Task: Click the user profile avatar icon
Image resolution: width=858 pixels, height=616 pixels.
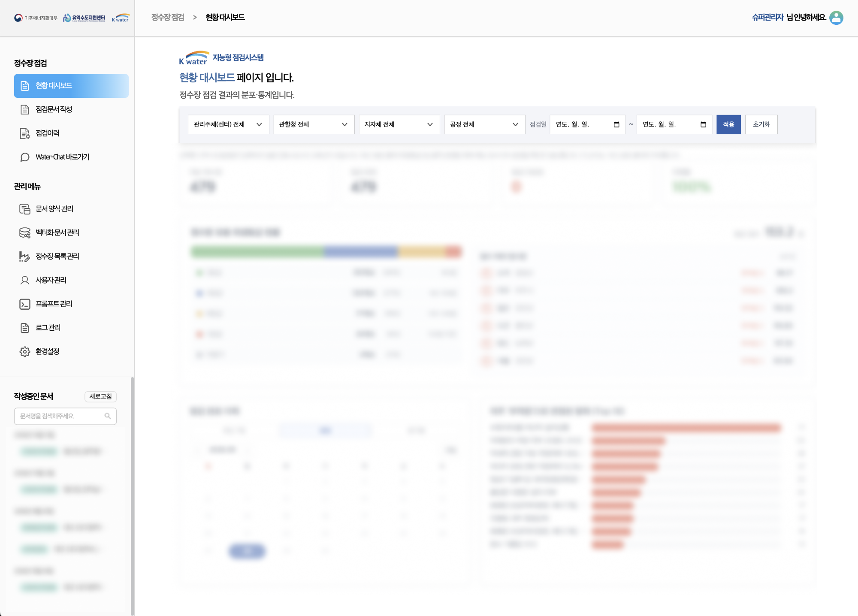Action: click(836, 18)
